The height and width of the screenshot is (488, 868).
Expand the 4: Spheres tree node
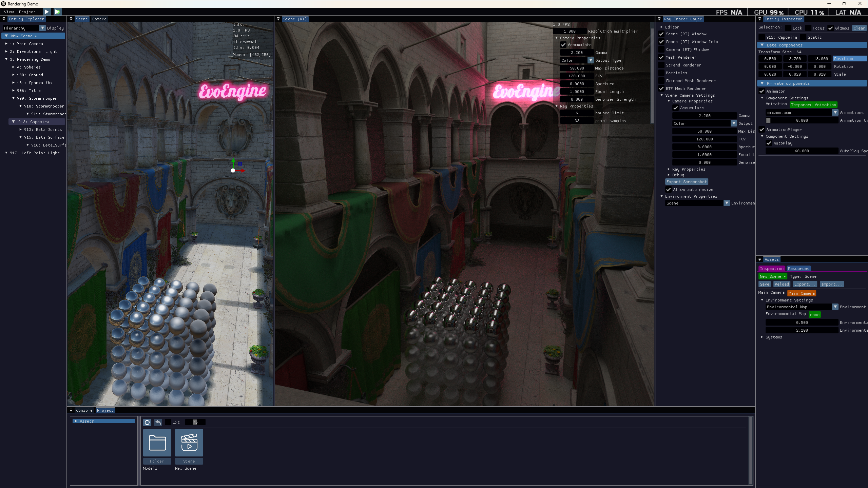(13, 67)
